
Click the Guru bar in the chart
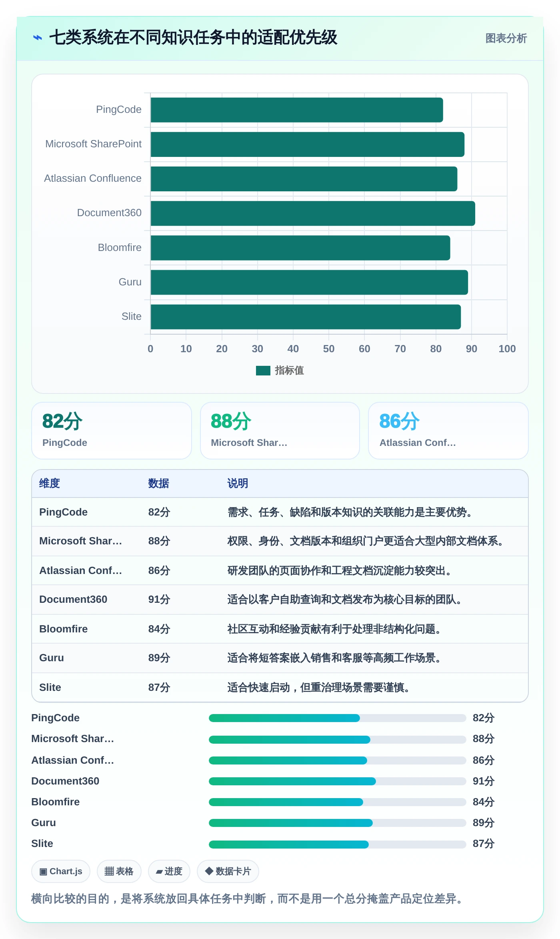(309, 282)
